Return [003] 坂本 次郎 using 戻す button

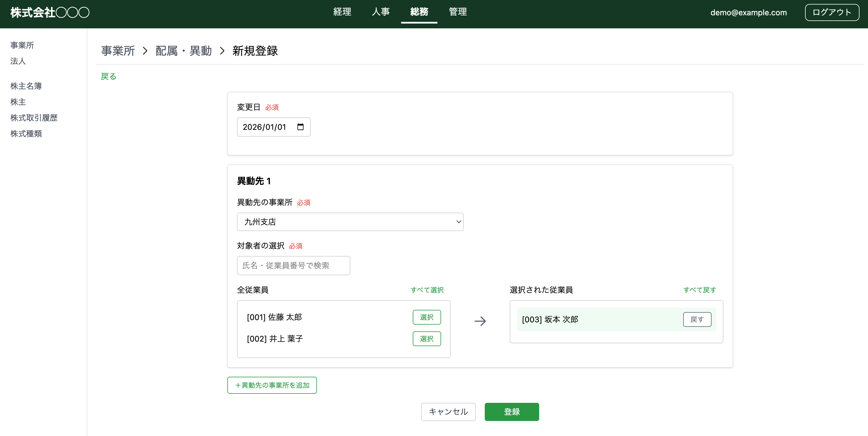(697, 319)
